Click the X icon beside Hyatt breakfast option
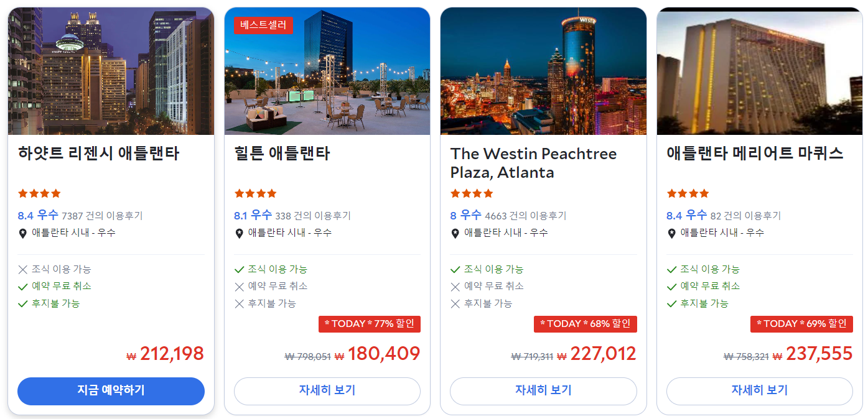 pyautogui.click(x=23, y=270)
